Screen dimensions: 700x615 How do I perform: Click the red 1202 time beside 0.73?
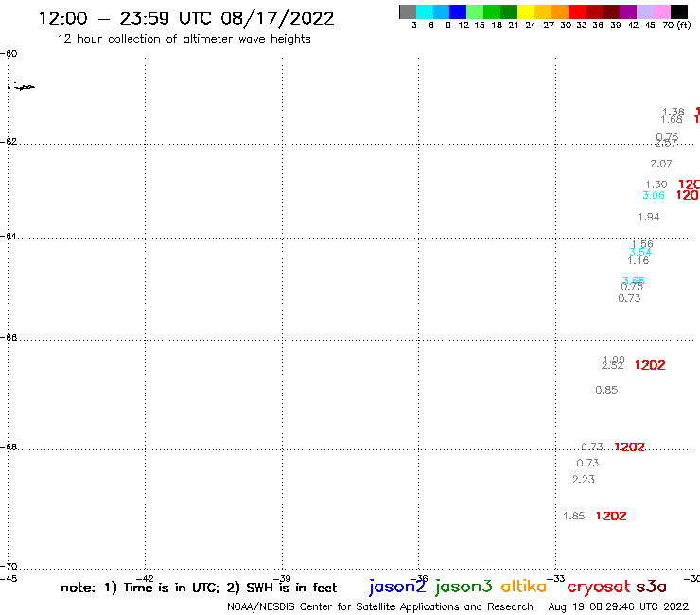tap(629, 448)
